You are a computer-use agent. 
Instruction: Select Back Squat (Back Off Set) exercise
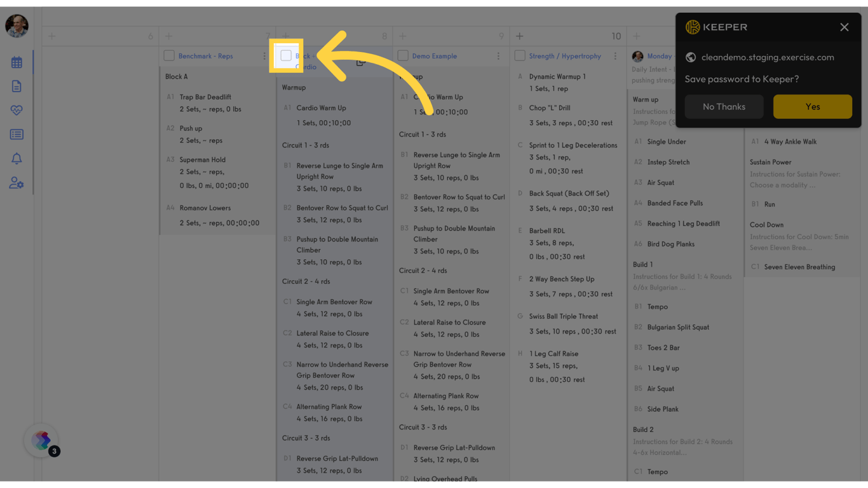click(569, 193)
